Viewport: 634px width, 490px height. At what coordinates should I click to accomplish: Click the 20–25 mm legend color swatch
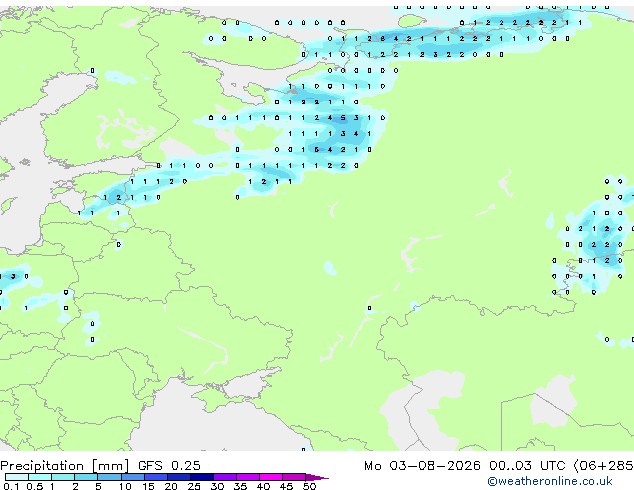coord(178,477)
